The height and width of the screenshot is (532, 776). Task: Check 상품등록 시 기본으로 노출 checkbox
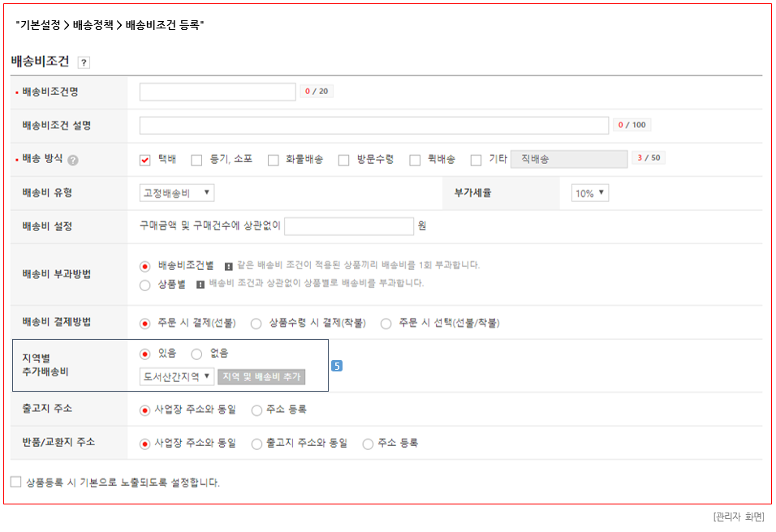[x=16, y=482]
